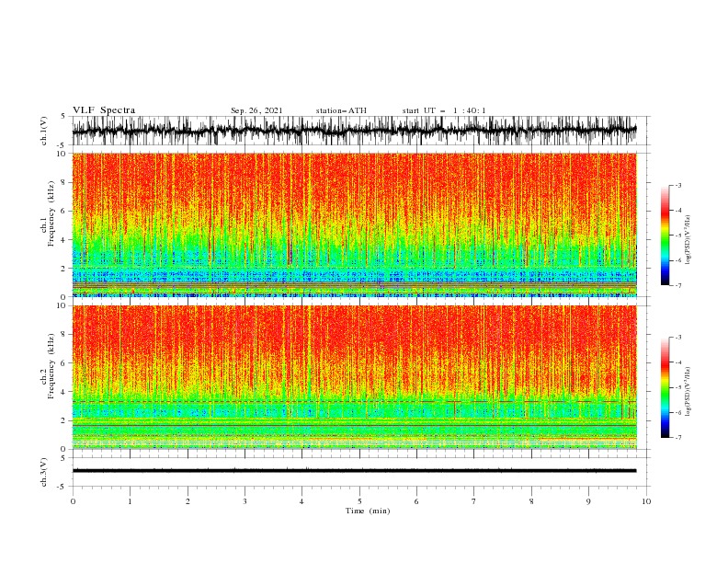Click the ch.2 spectrogram color bar
The image size is (728, 563).
[665, 387]
